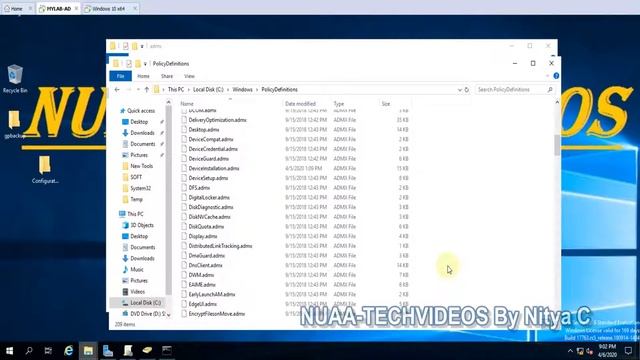The height and width of the screenshot is (360, 640).
Task: Open taskbar Search magnifier
Action: [x=29, y=351]
